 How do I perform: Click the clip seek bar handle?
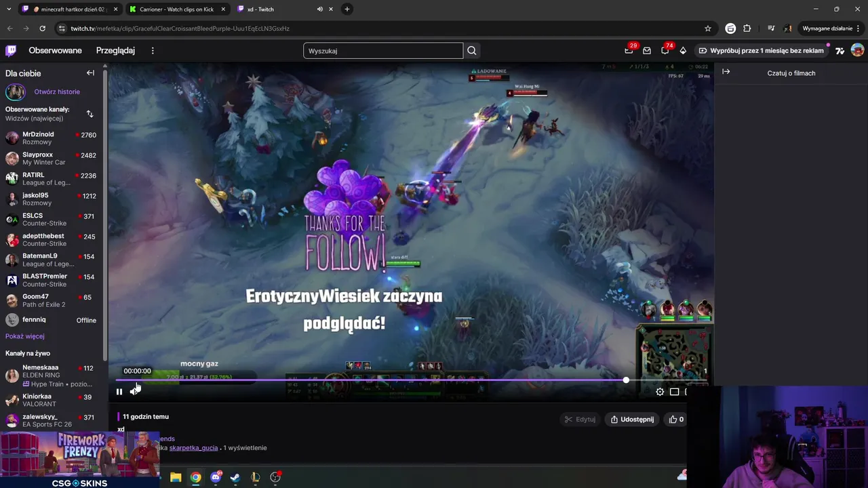pos(626,380)
